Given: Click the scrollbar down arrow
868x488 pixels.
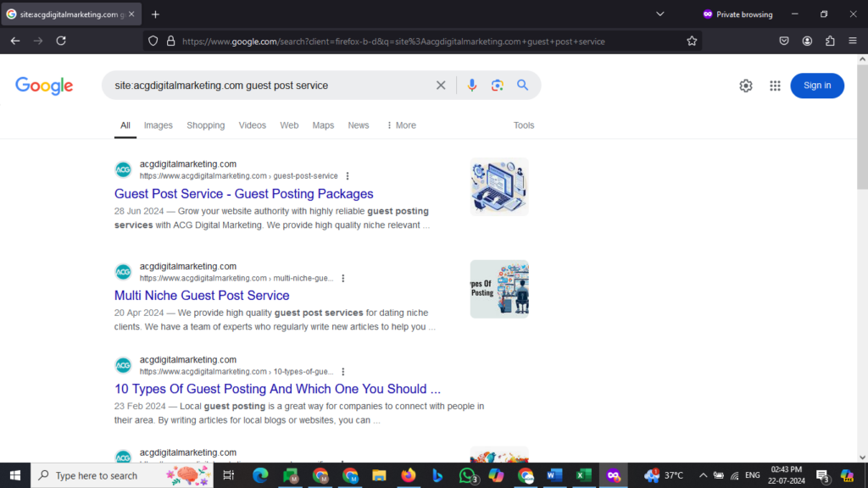Looking at the screenshot, I should [x=862, y=457].
